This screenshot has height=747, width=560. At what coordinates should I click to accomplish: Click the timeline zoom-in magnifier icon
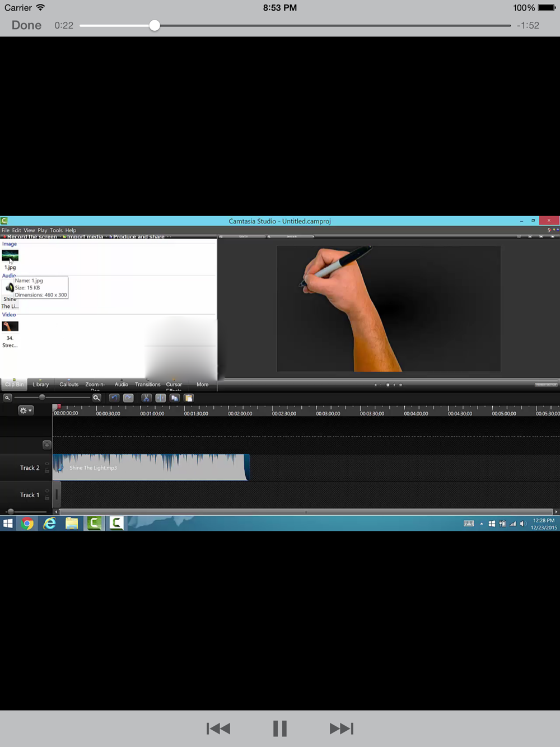pos(96,398)
